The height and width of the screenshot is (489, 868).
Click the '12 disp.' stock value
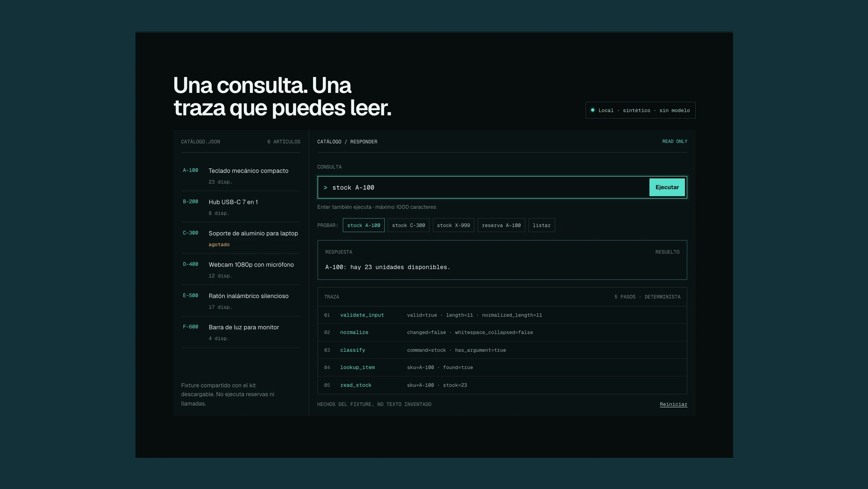pos(220,276)
